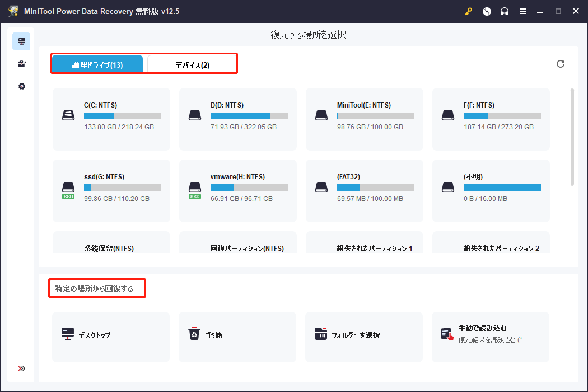The image size is (588, 392).
Task: Click the vmware(H: NTFS) label
Action: pos(238,177)
